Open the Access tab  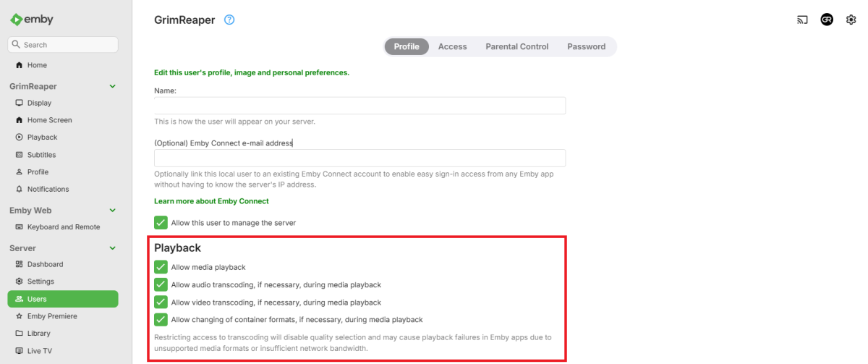452,46
